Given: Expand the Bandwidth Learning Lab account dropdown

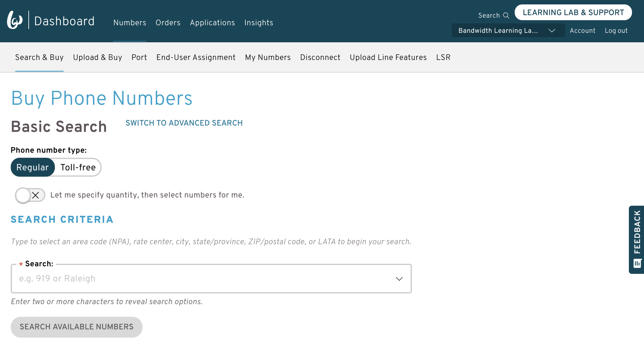Looking at the screenshot, I should pyautogui.click(x=508, y=31).
